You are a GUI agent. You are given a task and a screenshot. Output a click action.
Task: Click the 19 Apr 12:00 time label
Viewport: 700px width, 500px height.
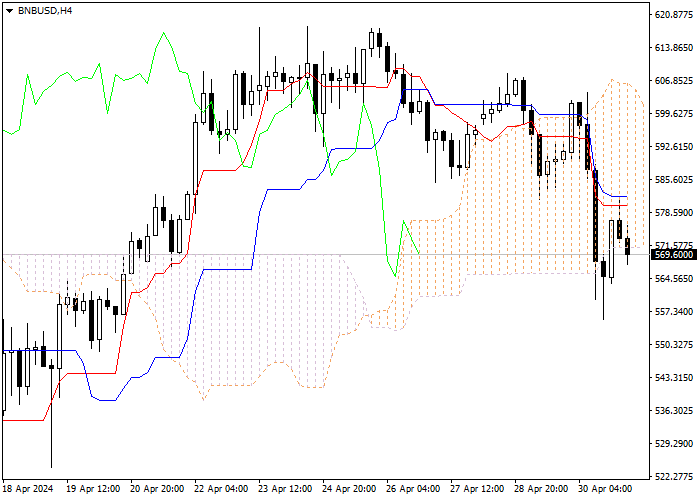click(x=93, y=489)
